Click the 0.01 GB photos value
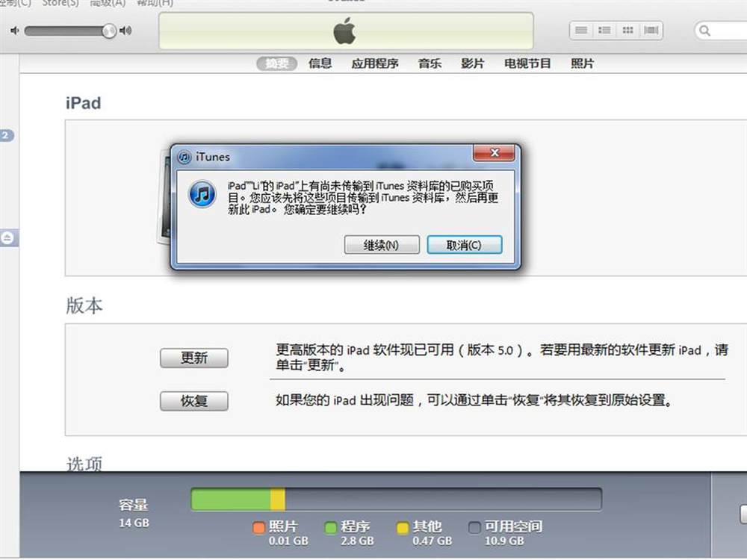Screen dimensions: 747x560 pos(288,541)
